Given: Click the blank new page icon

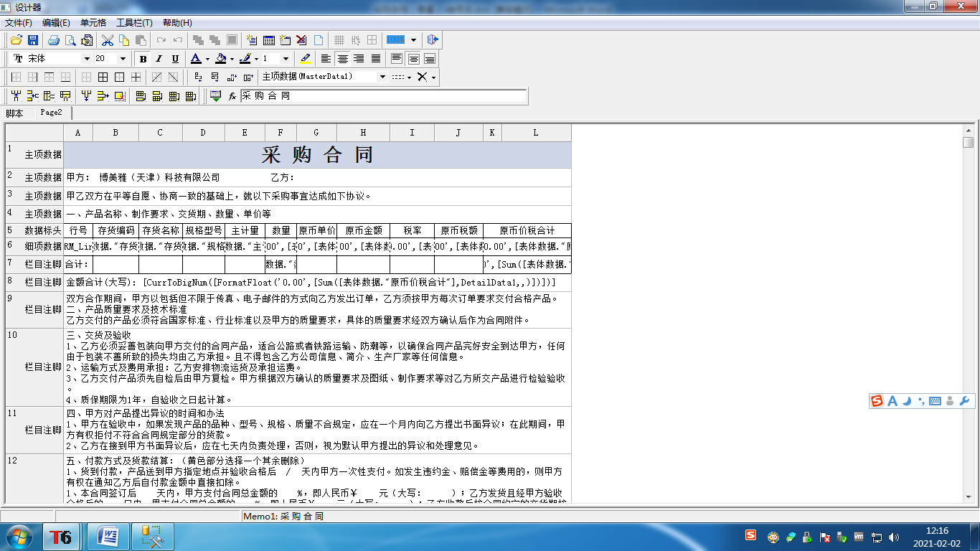Looking at the screenshot, I should [319, 40].
